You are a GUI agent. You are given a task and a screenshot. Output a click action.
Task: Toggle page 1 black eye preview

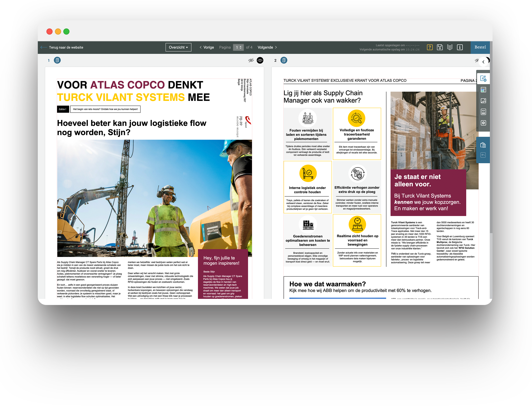(260, 60)
